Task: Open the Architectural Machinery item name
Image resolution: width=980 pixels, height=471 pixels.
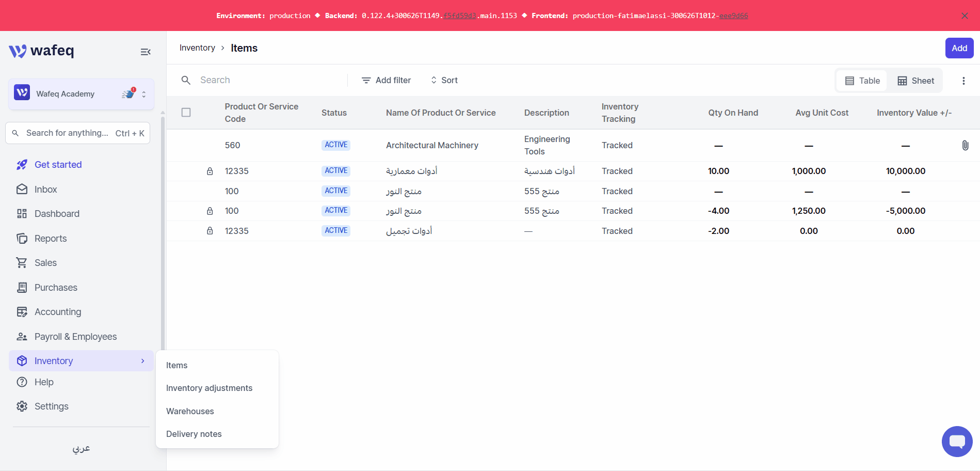Action: [432, 146]
